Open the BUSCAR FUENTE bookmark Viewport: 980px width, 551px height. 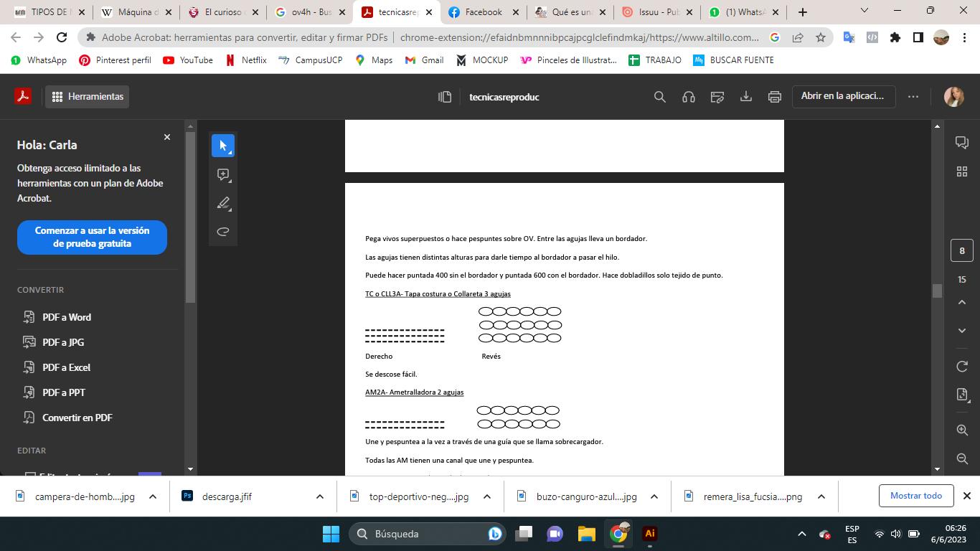[733, 60]
